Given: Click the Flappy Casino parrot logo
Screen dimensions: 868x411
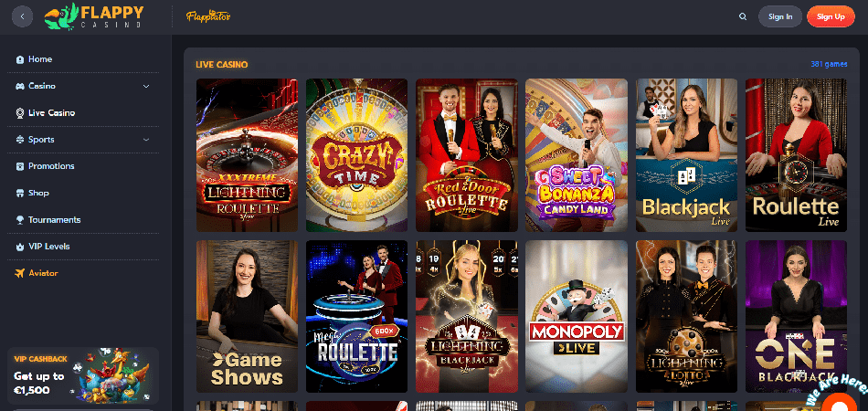Looking at the screenshot, I should (x=94, y=16).
